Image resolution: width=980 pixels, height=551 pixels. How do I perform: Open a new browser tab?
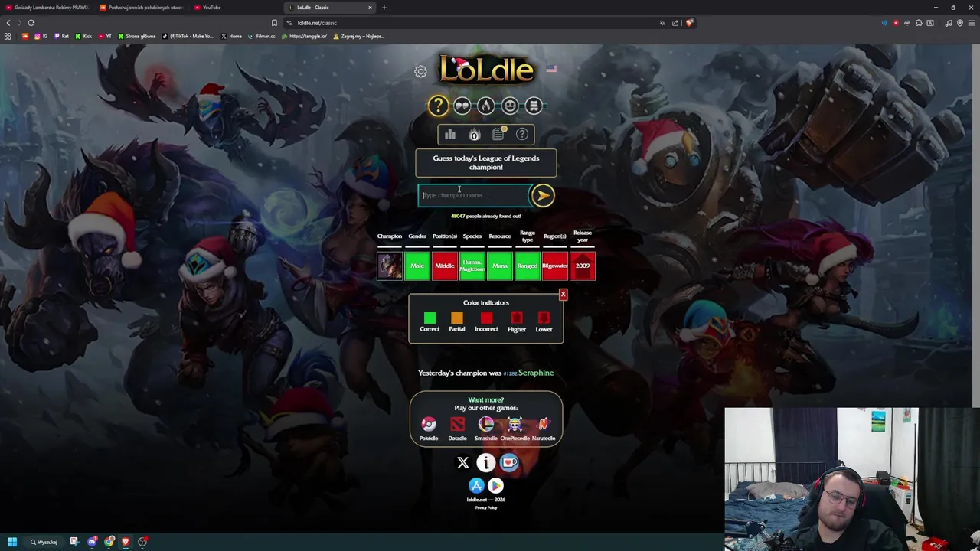click(x=384, y=8)
